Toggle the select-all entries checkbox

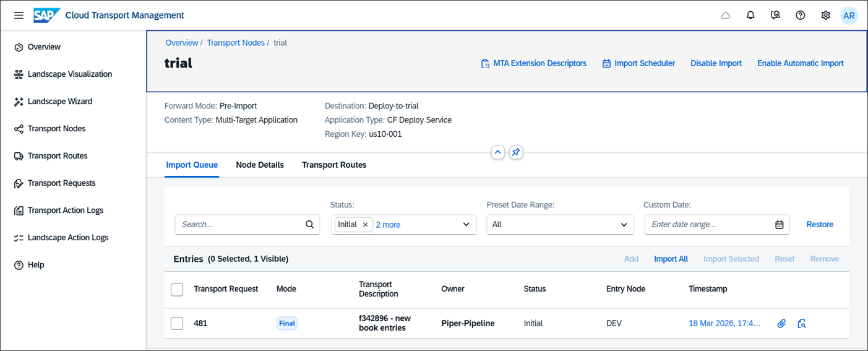[x=177, y=289]
